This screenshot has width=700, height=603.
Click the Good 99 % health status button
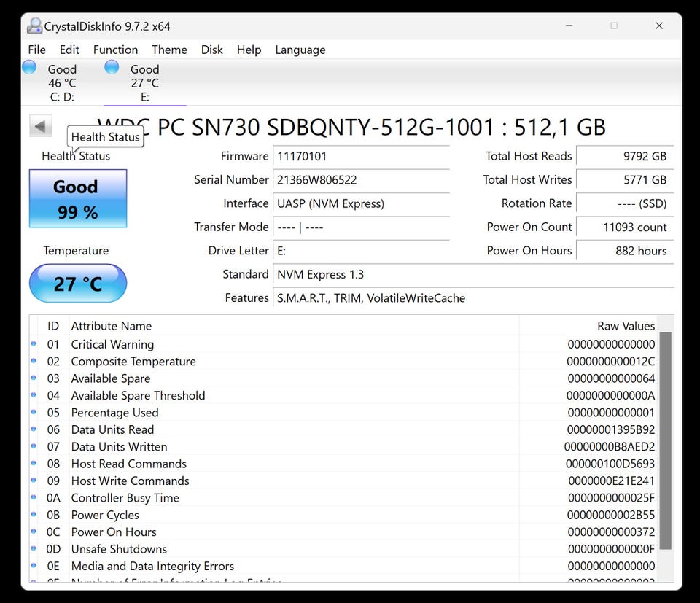78,198
